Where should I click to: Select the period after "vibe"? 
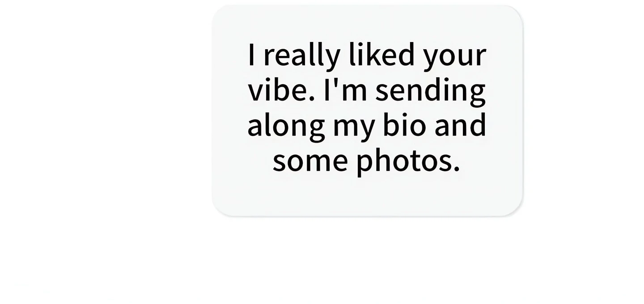(312, 100)
